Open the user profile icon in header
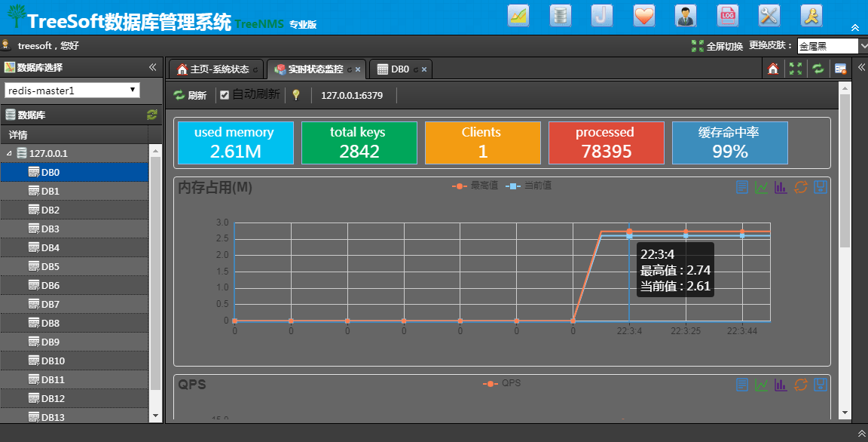 click(686, 16)
